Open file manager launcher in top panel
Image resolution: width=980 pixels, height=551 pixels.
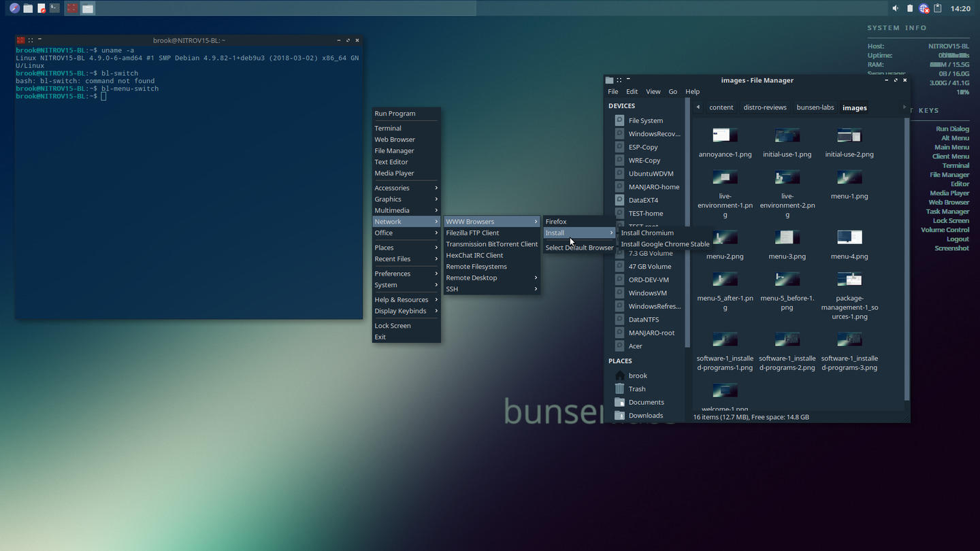(x=28, y=8)
